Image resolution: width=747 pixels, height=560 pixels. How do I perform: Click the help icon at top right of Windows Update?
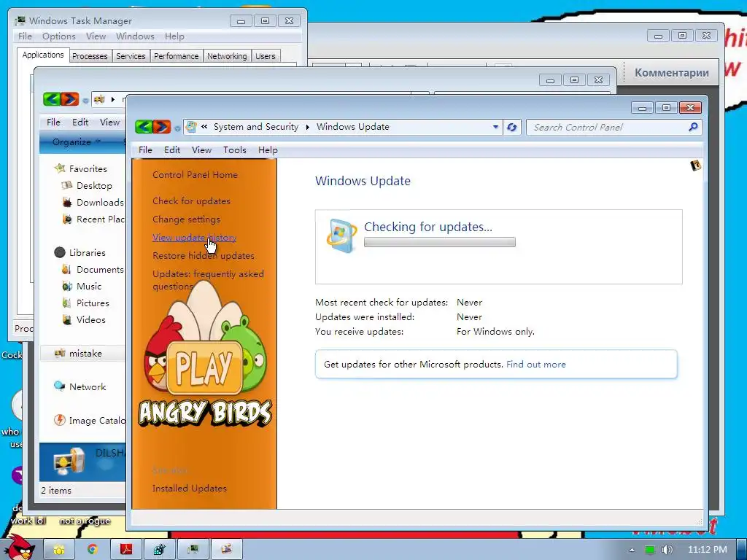(695, 166)
